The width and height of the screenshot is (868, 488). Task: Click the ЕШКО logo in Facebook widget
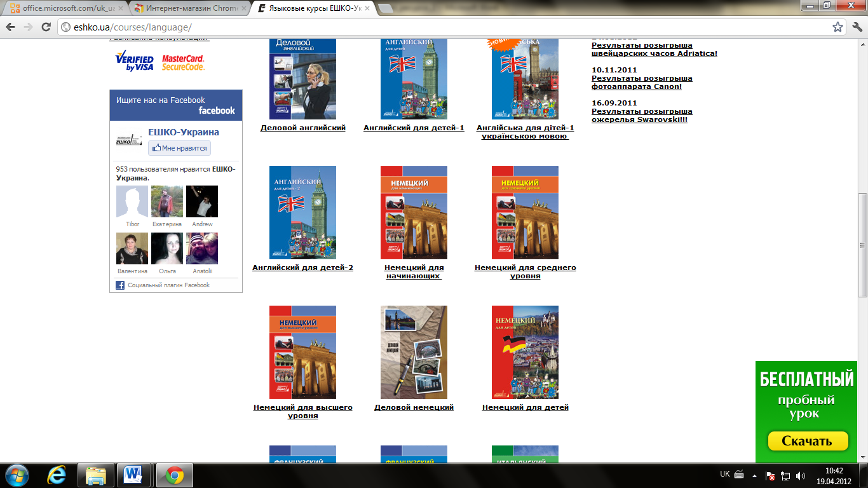click(x=129, y=140)
